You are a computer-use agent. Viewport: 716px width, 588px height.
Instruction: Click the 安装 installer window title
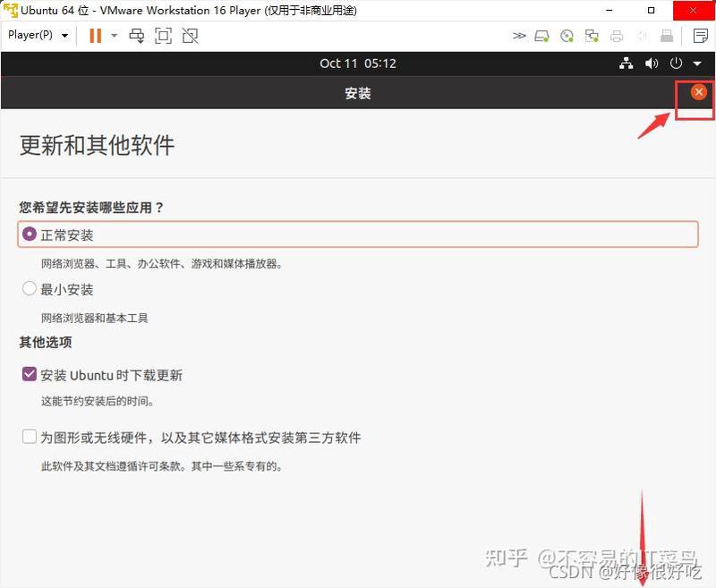(357, 93)
